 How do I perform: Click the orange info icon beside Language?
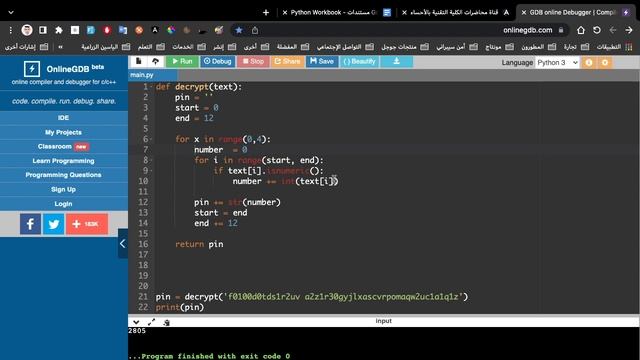point(589,62)
